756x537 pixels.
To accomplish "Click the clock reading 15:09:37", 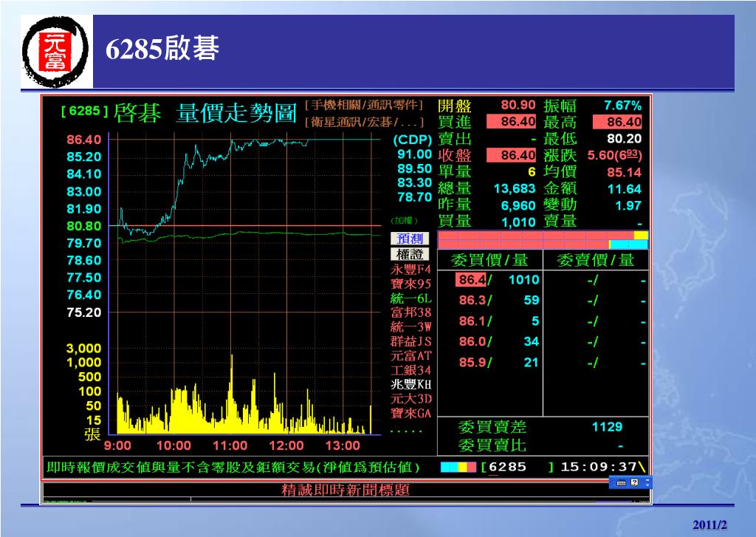I will tap(598, 467).
